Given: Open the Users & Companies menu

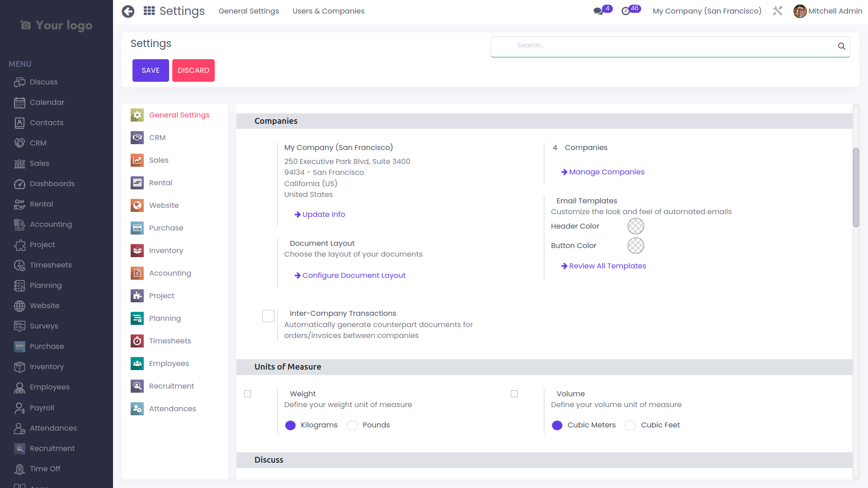Looking at the screenshot, I should tap(328, 11).
